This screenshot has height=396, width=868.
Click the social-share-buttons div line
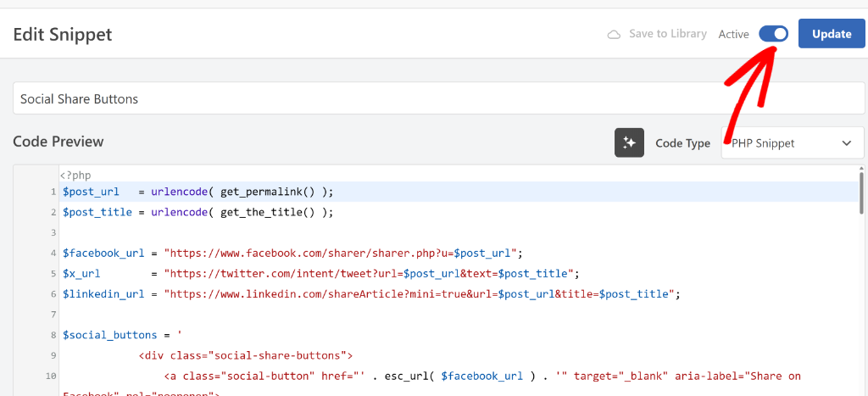pos(245,355)
